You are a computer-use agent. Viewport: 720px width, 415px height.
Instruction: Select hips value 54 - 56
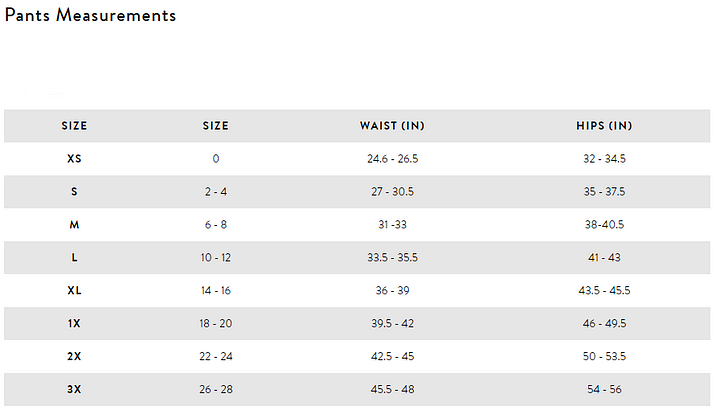(604, 389)
